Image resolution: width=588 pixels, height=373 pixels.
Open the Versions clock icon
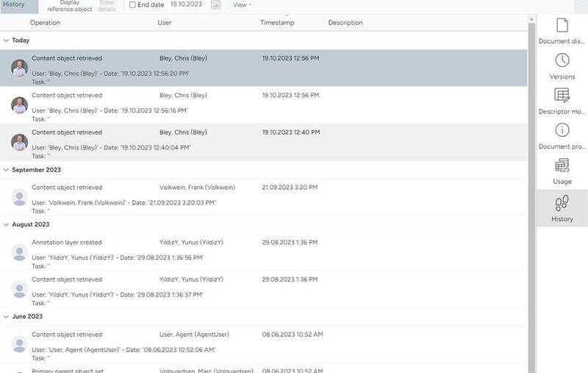(x=562, y=60)
